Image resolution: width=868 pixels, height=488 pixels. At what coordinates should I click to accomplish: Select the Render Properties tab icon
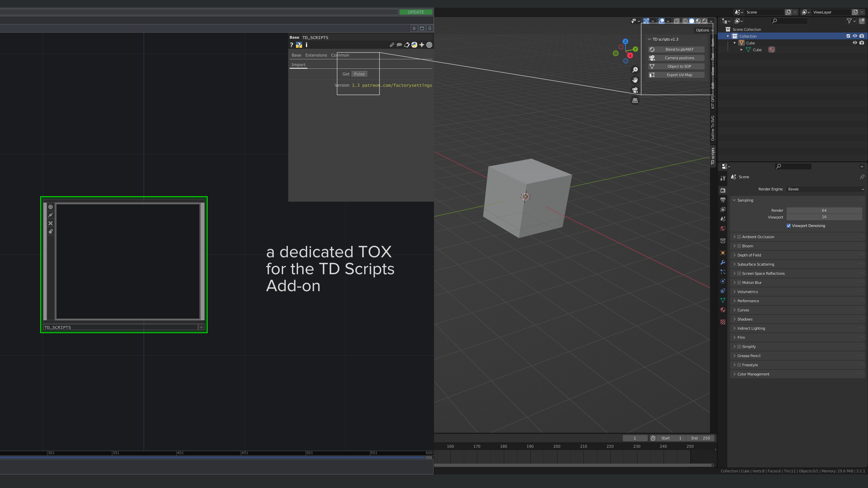(x=723, y=190)
